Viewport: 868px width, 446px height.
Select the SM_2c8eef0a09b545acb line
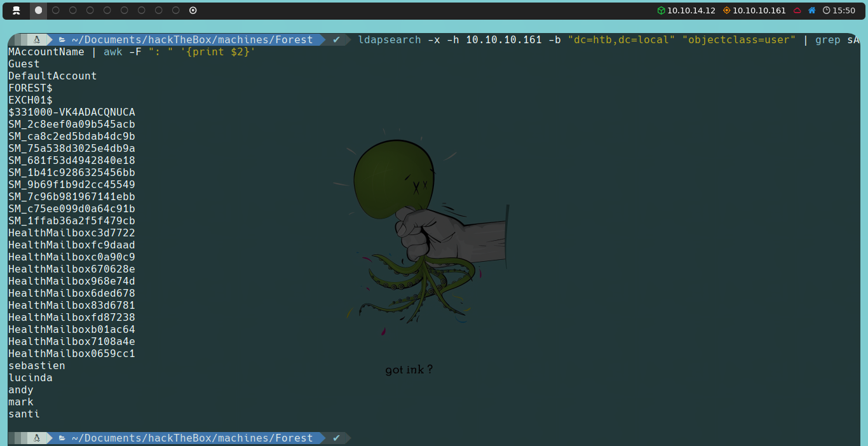pos(72,124)
